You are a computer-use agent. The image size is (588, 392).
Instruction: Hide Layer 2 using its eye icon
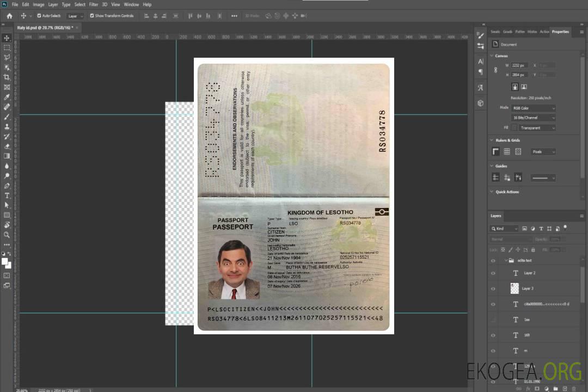493,273
